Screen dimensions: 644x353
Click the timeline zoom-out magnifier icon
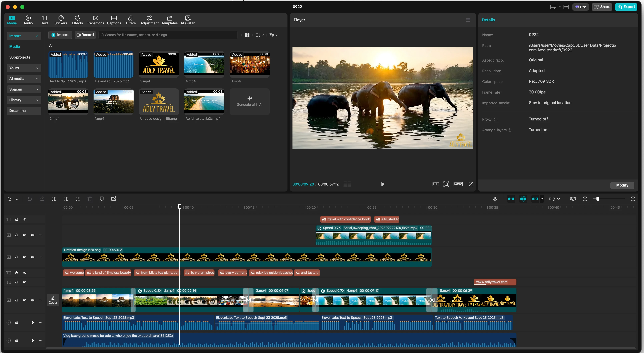pyautogui.click(x=585, y=199)
